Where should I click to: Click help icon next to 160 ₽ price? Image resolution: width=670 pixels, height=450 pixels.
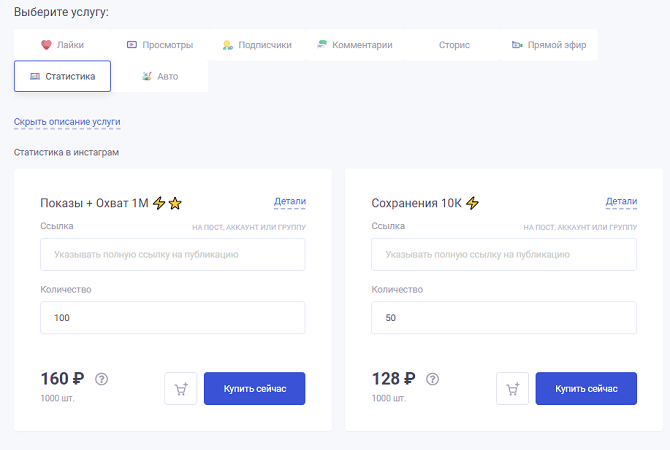[x=101, y=379]
